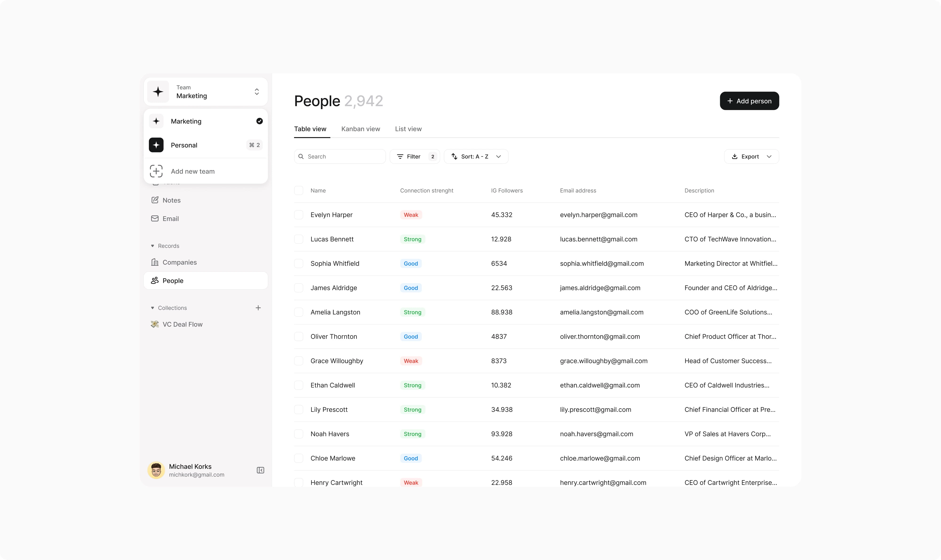Toggle the Team Marketing switcher chevrons
The height and width of the screenshot is (560, 941).
257,92
